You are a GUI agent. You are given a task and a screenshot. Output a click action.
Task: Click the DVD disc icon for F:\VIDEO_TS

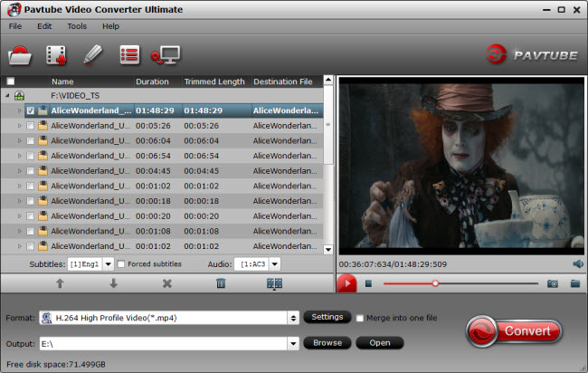[x=20, y=96]
